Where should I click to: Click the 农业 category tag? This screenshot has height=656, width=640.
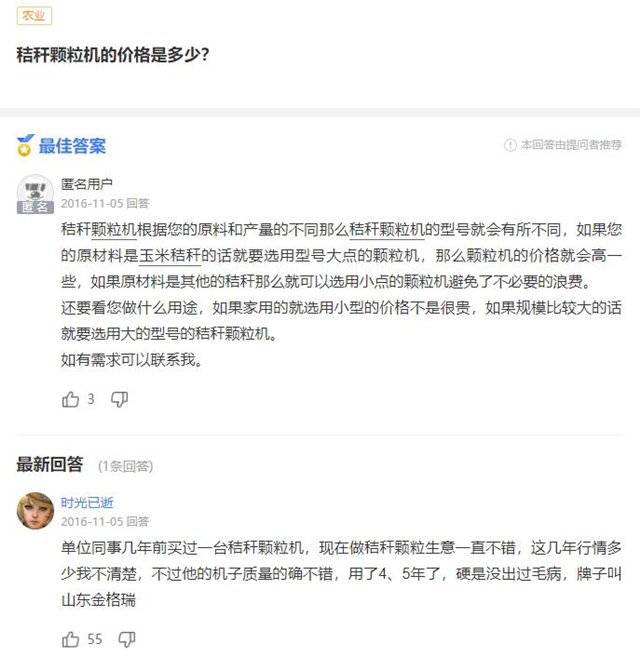(34, 16)
